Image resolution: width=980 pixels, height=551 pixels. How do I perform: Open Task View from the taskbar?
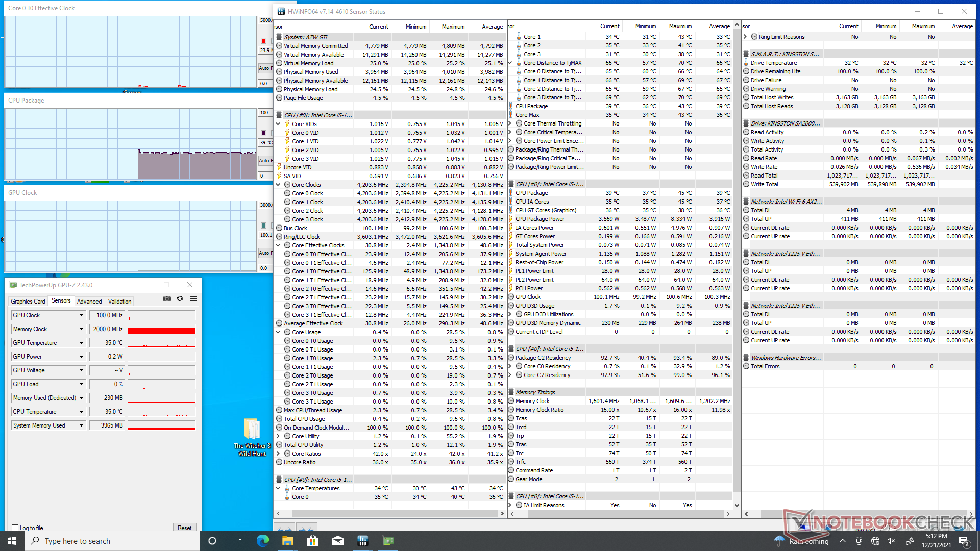click(x=237, y=541)
